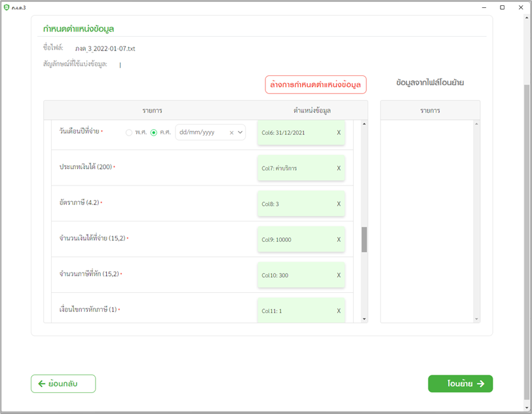Go back with the ย้อนกลับ button
The width and height of the screenshot is (532, 414).
(64, 384)
